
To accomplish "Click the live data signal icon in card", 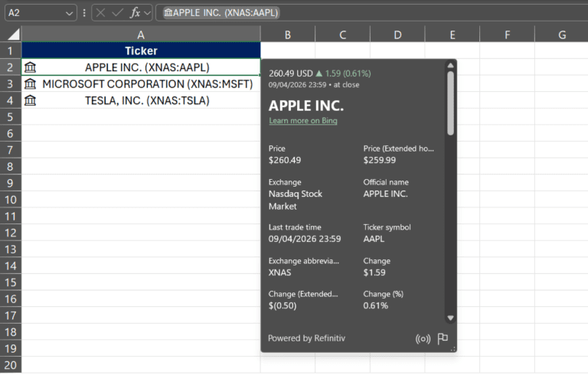I will click(x=423, y=338).
